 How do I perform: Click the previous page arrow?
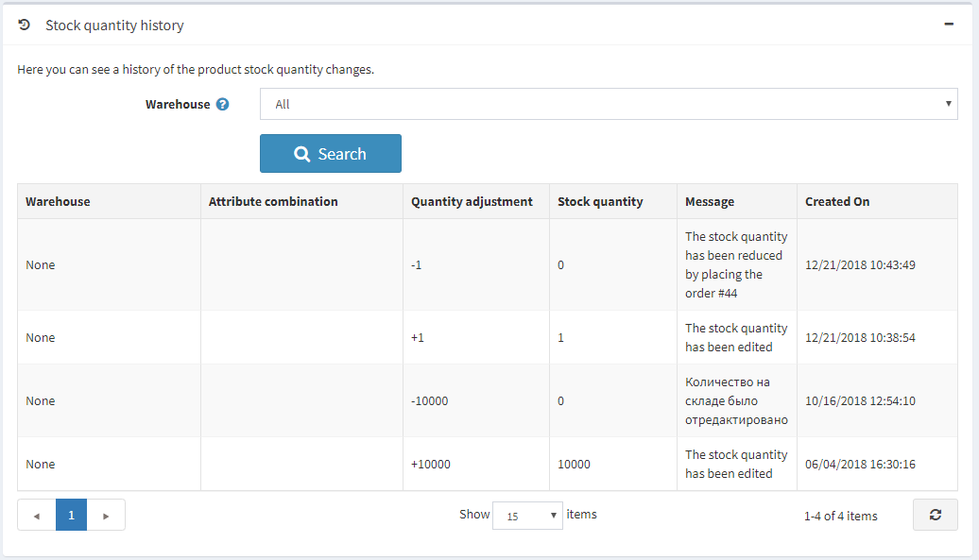[36, 515]
